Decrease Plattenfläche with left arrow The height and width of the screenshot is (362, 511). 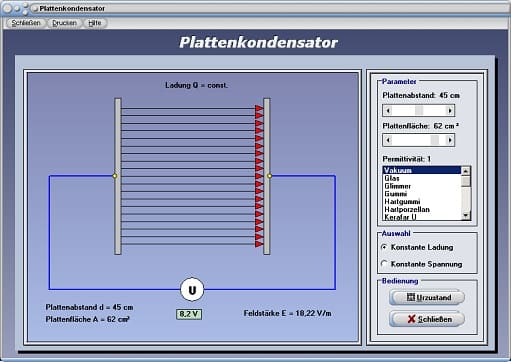pyautogui.click(x=388, y=140)
